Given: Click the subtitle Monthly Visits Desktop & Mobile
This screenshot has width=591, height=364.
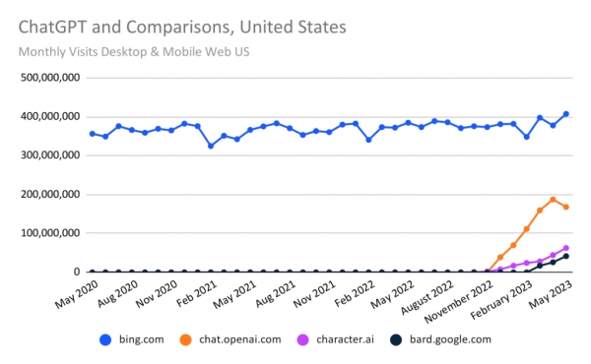Looking at the screenshot, I should point(134,51).
